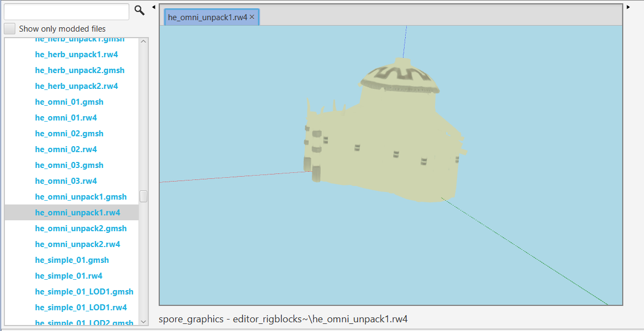Open he_simple_01.gmsh from the sidebar
The width and height of the screenshot is (644, 331).
coord(71,260)
